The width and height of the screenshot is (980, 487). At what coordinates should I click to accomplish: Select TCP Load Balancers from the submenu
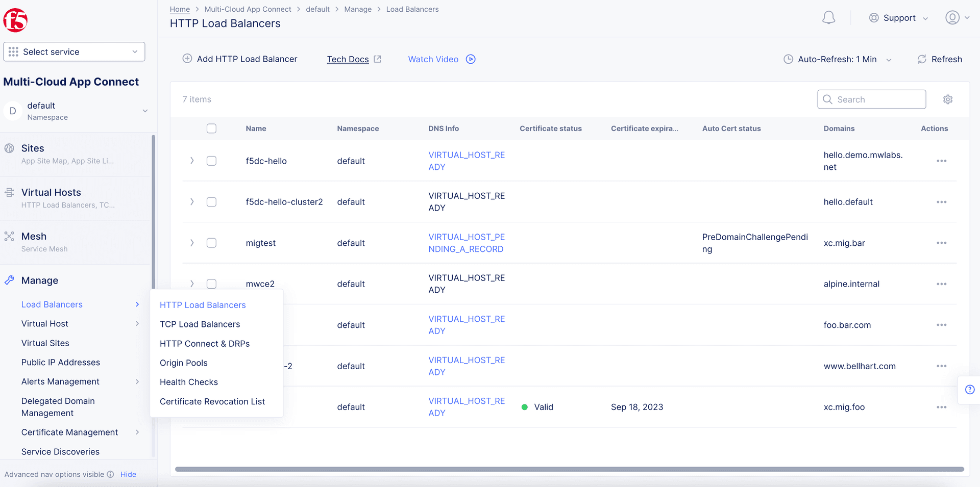[x=200, y=324]
